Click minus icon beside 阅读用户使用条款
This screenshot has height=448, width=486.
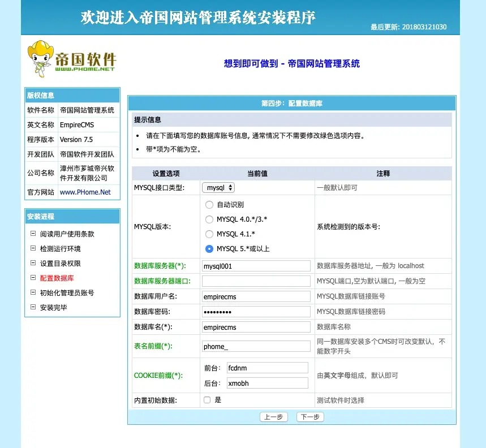pyautogui.click(x=33, y=234)
